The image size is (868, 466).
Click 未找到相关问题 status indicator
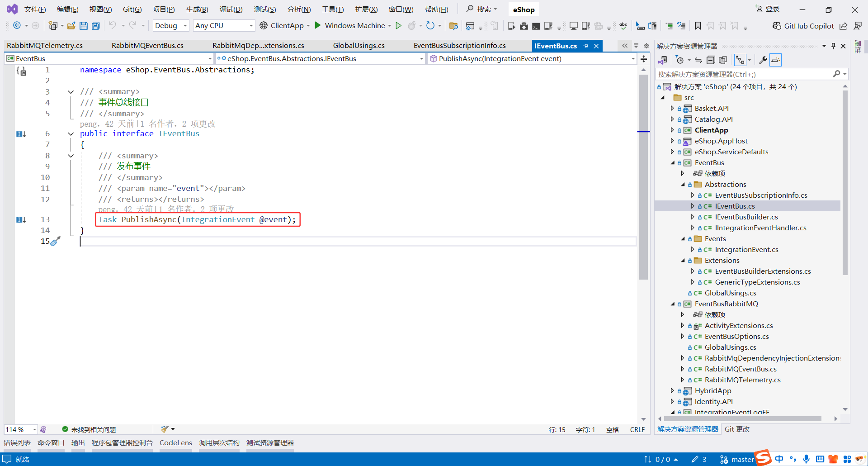[x=89, y=429]
